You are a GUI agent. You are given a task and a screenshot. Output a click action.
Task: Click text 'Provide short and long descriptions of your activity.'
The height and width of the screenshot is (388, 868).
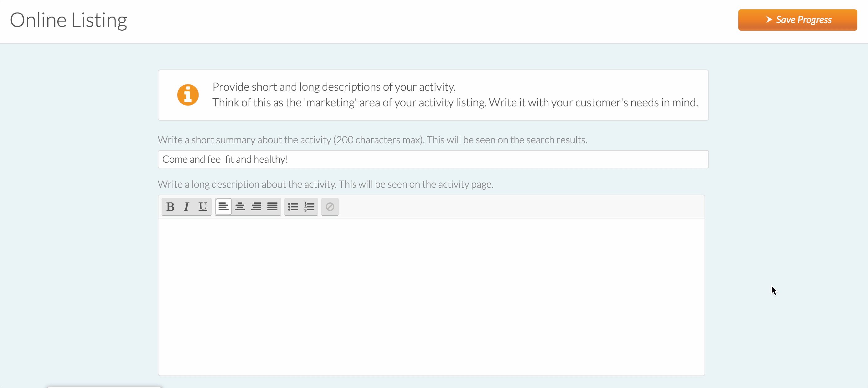334,87
